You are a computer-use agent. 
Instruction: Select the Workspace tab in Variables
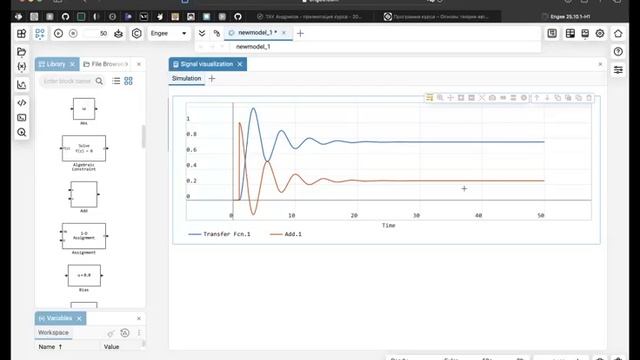pos(53,333)
